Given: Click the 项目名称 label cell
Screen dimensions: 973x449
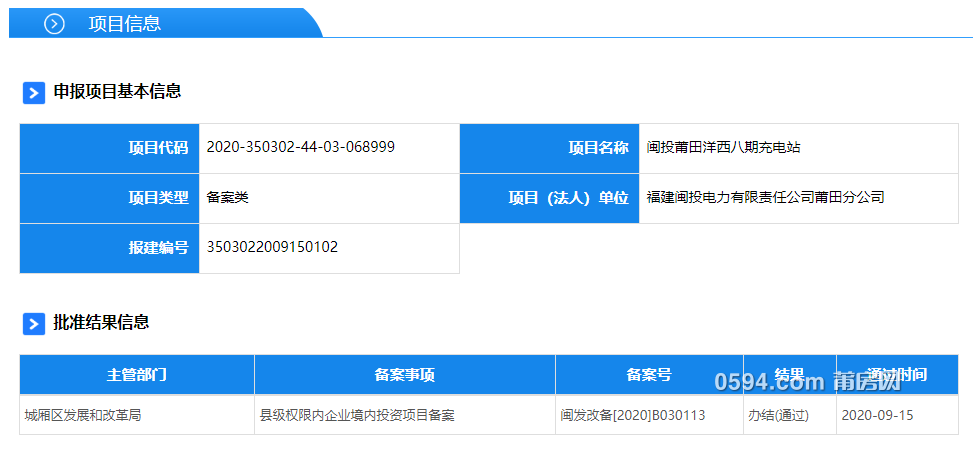Looking at the screenshot, I should click(x=549, y=148).
